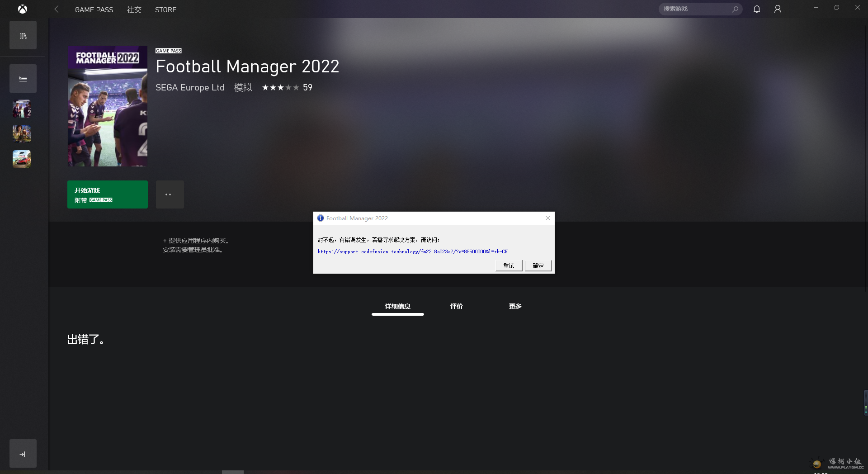Screen dimensions: 868x474
Task: Restore the Xbox app window
Action: [837, 7]
